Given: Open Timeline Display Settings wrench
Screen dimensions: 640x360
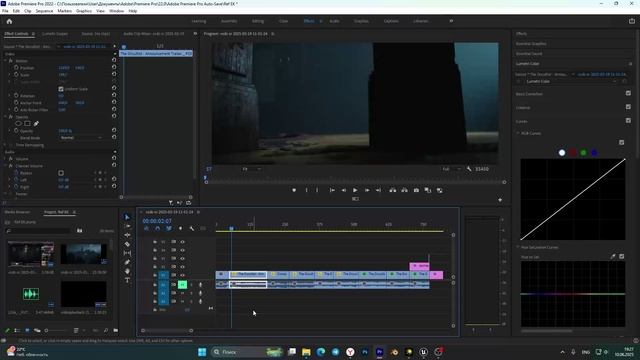Looking at the screenshot, I should (x=192, y=229).
